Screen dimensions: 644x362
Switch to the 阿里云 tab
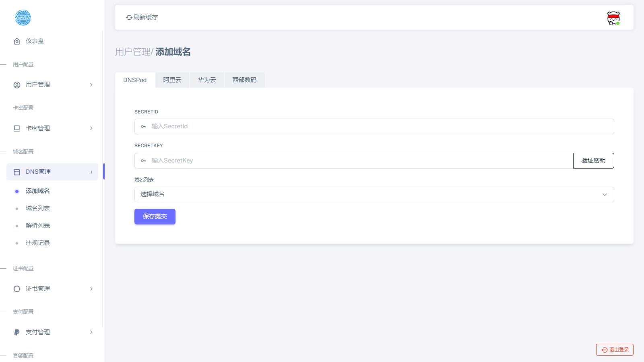pyautogui.click(x=172, y=80)
